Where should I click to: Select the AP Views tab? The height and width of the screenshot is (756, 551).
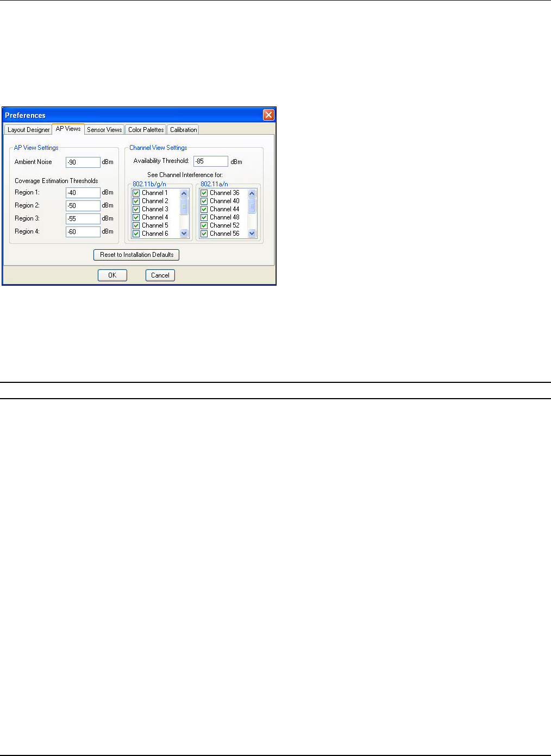coord(68,129)
